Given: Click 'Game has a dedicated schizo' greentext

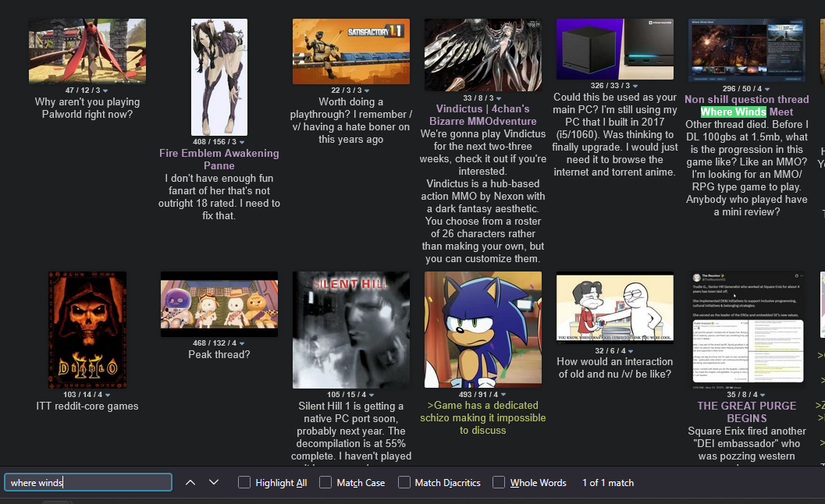Looking at the screenshot, I should point(483,417).
